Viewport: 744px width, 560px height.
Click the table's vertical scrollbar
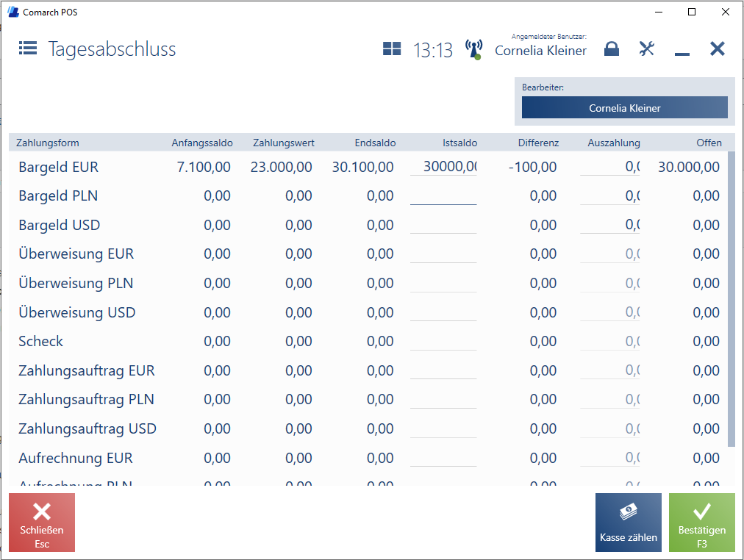732,298
